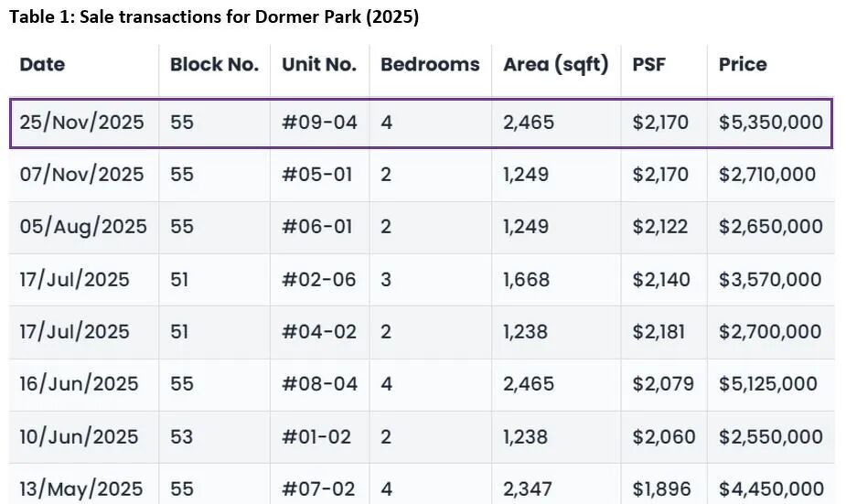Click the $2,710,000 price cell
This screenshot has height=504, width=846.
pos(766,175)
